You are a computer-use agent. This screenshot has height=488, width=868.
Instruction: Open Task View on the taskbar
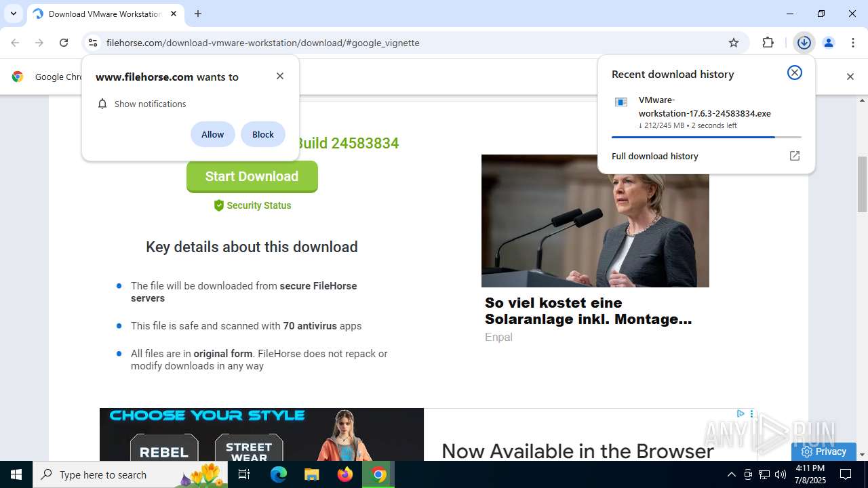(244, 474)
